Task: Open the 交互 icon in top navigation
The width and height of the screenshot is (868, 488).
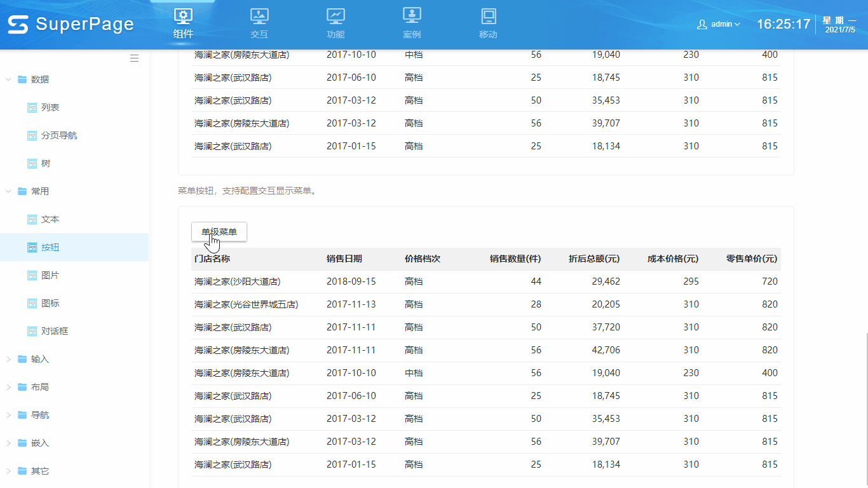Action: [259, 16]
